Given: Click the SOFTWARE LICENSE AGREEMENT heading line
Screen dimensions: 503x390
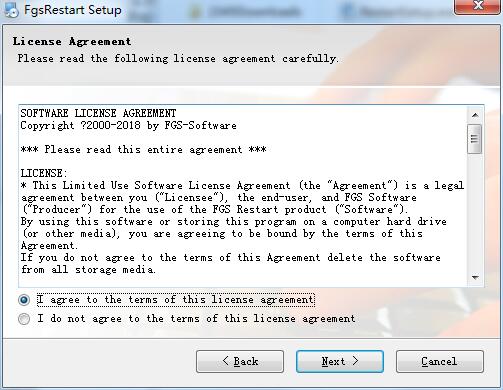Looking at the screenshot, I should click(98, 113).
